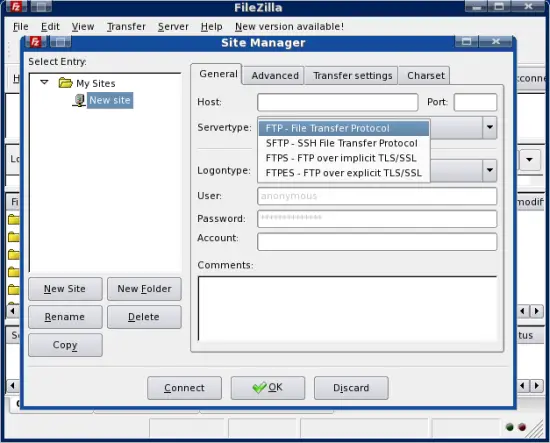The image size is (550, 443).
Task: Choose SFTP - SSH File Transfer Protocol
Action: coord(344,143)
